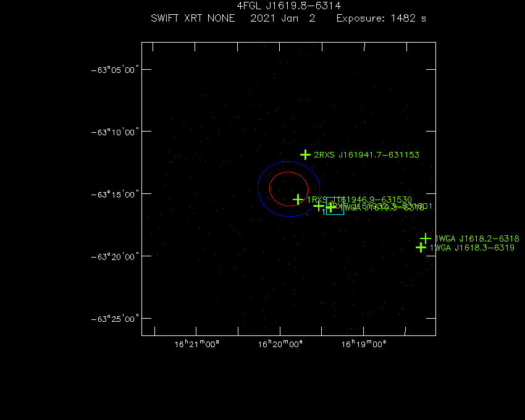
Task: Select the SWIFT XRT NONE instrument label
Action: 193,18
